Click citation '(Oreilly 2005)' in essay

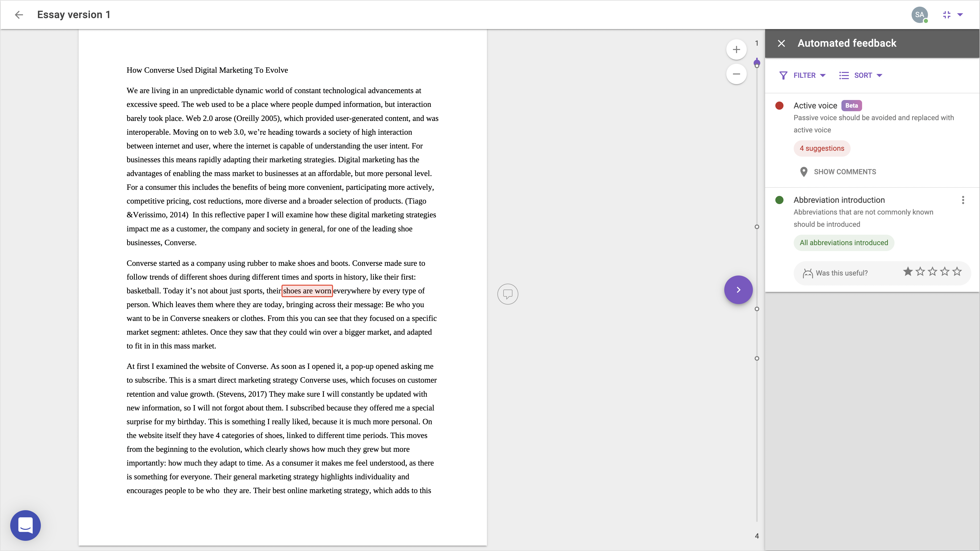pyautogui.click(x=257, y=118)
